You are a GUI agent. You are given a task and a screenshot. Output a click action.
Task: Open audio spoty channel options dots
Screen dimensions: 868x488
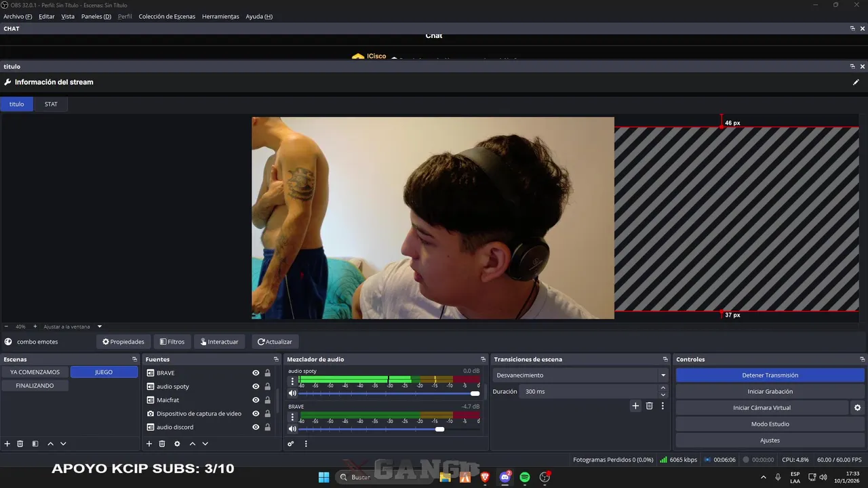tap(293, 381)
